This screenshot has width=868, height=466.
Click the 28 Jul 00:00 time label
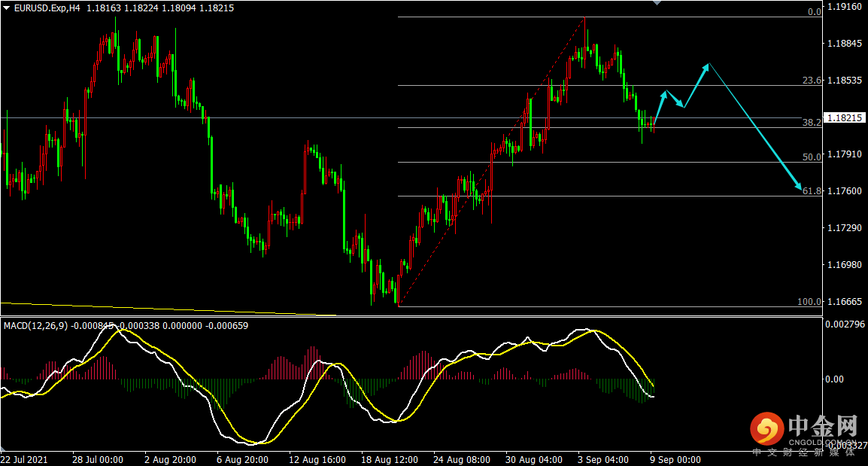tap(98, 460)
